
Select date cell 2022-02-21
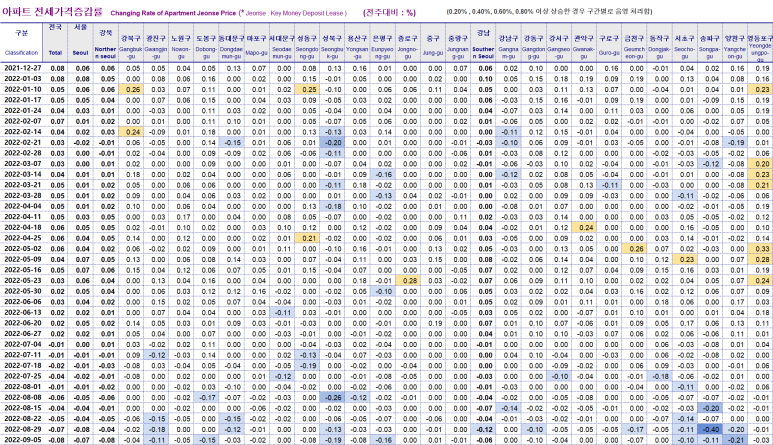22,142
